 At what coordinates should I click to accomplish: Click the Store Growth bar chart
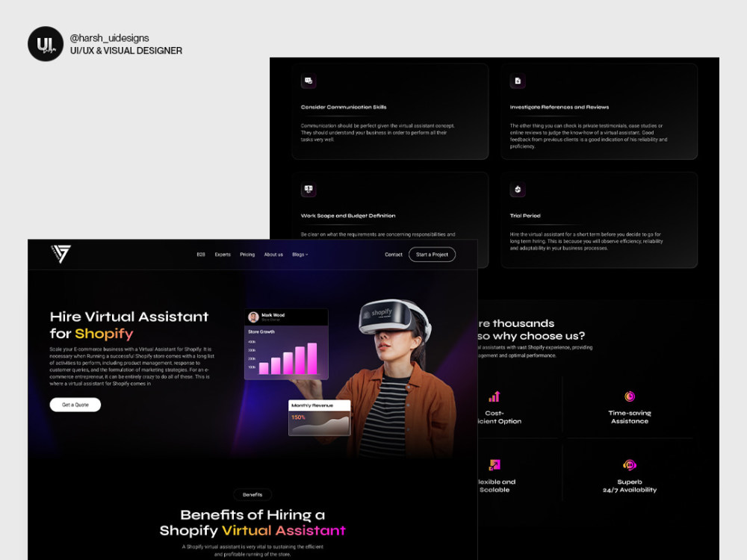(288, 358)
